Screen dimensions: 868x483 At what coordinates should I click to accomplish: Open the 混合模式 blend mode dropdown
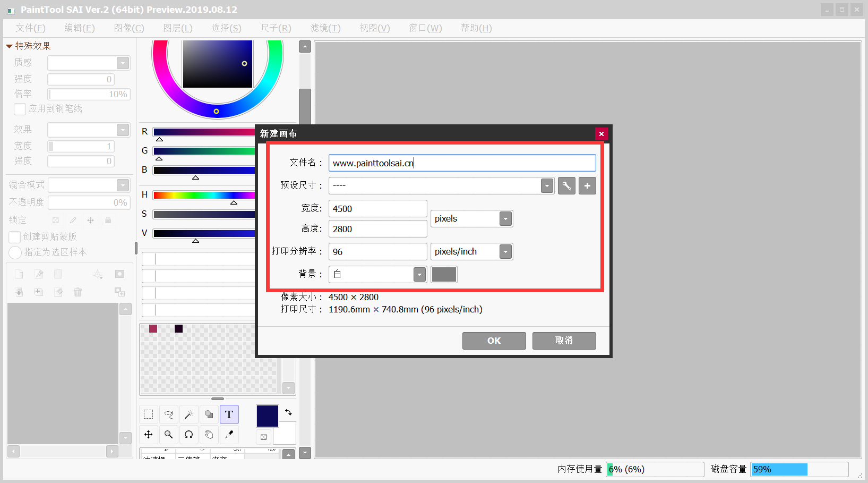tap(123, 185)
